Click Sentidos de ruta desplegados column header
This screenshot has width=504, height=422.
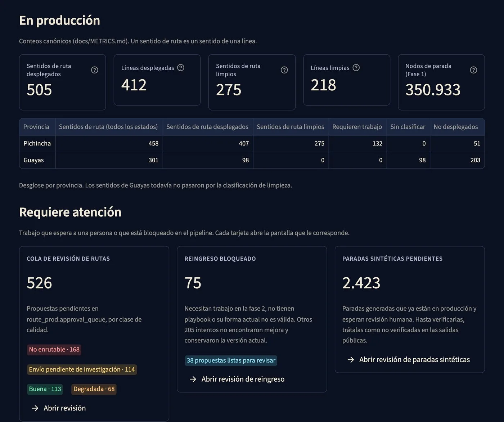pos(207,127)
